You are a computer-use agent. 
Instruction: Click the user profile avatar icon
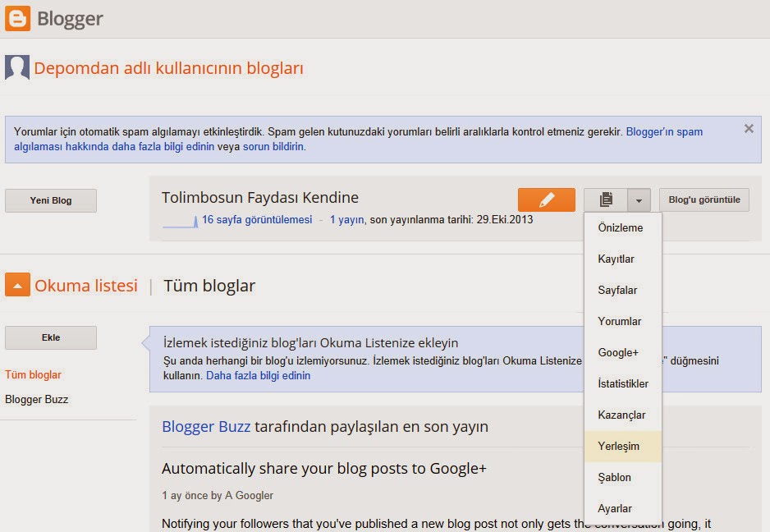tap(16, 68)
